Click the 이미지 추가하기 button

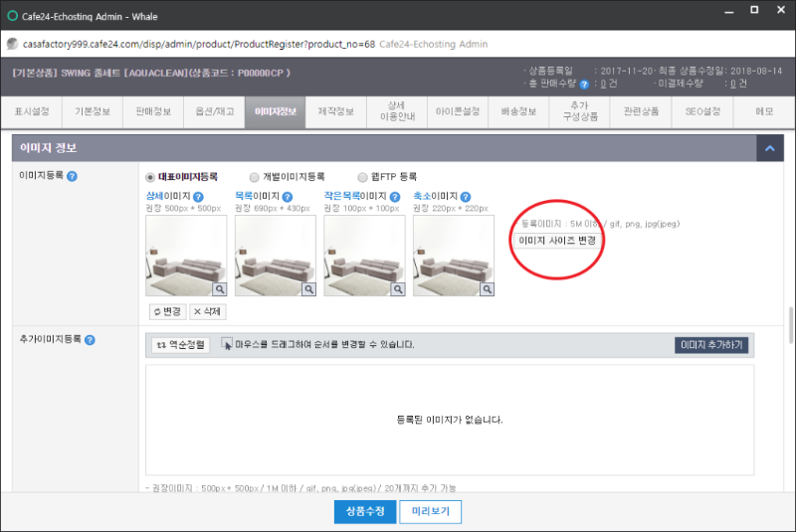pos(711,345)
